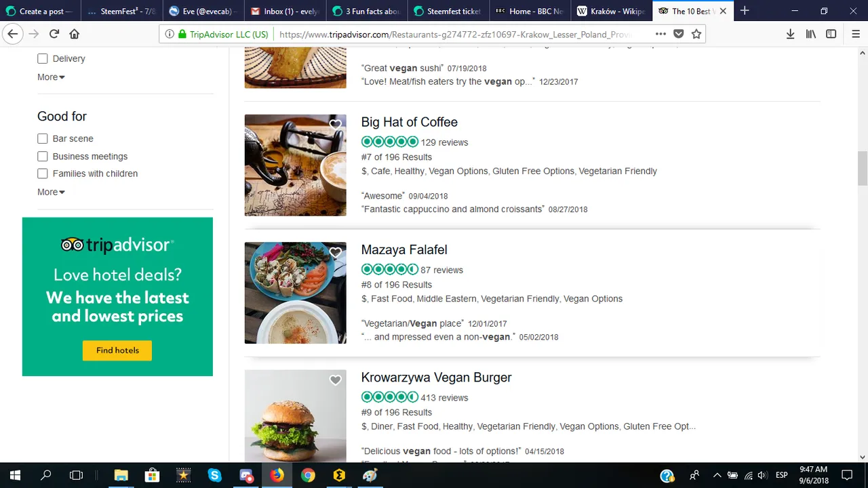Expand More options under Good for
This screenshot has height=488, width=868.
51,192
